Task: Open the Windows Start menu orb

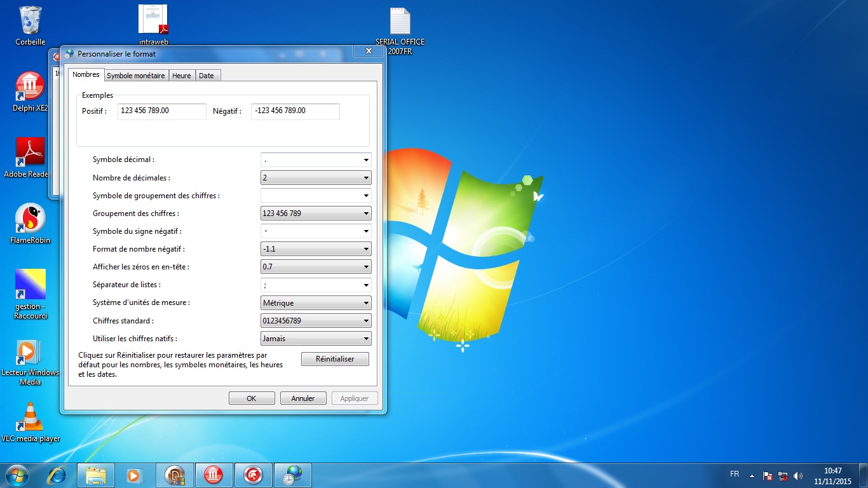Action: 17,475
